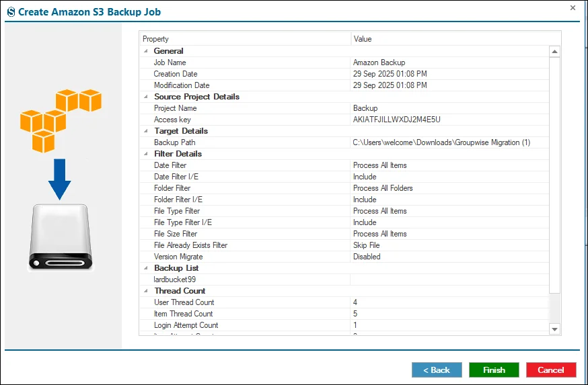Select the Folder Filter I/E row
588x385 pixels.
pyautogui.click(x=344, y=200)
